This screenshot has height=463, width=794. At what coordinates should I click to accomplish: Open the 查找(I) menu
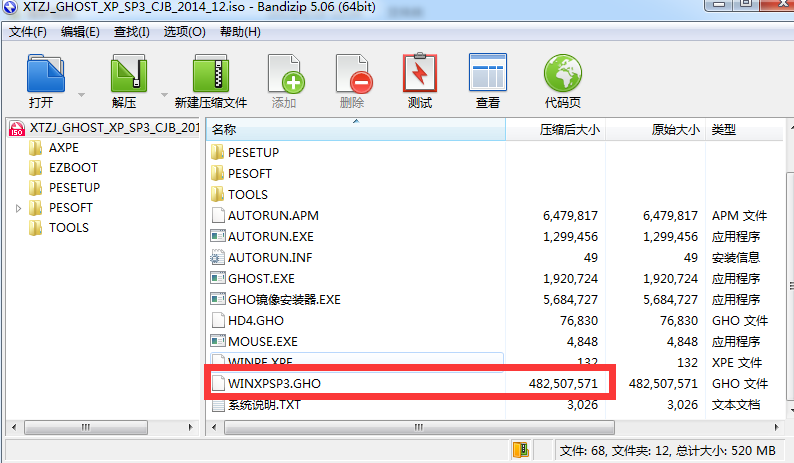click(x=132, y=32)
